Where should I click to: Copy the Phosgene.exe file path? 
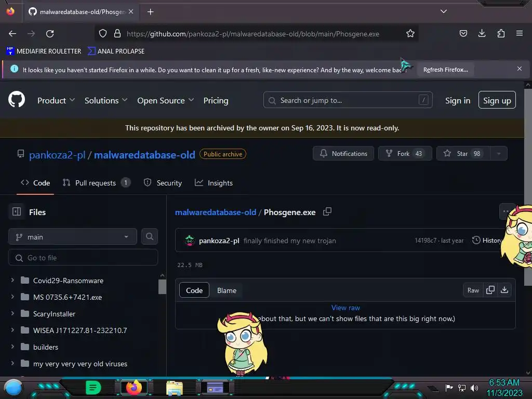pos(327,212)
